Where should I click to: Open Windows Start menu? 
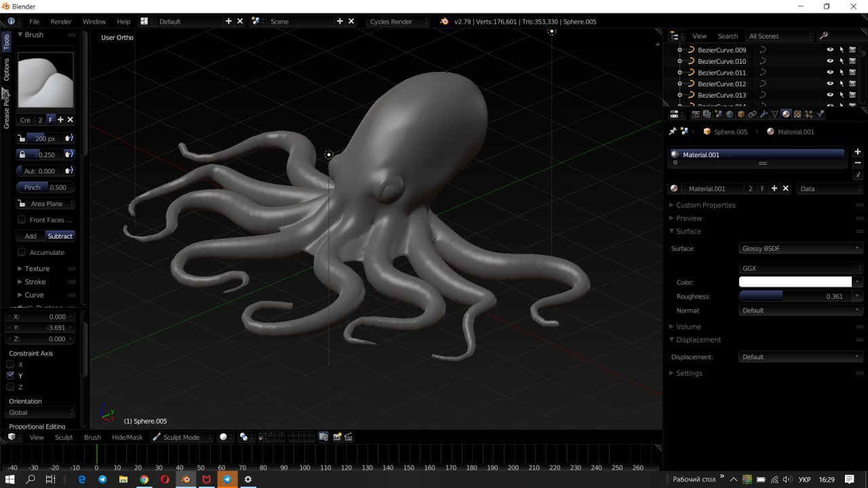point(10,479)
